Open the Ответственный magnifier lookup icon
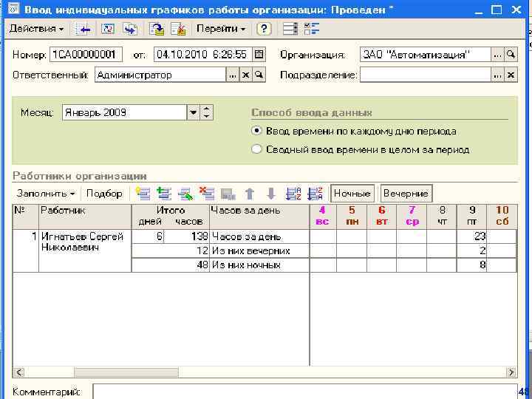The width and height of the screenshot is (532, 399). pyautogui.click(x=259, y=75)
